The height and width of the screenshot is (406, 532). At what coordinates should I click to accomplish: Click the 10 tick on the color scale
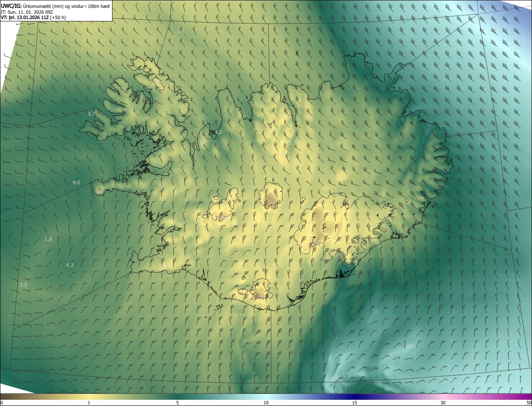[266, 403]
